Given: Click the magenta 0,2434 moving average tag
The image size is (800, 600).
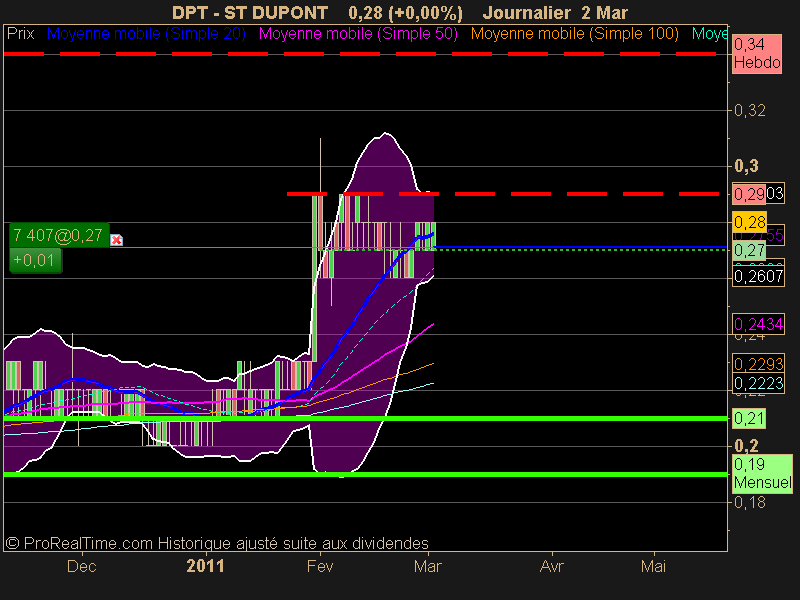Looking at the screenshot, I should click(x=758, y=324).
